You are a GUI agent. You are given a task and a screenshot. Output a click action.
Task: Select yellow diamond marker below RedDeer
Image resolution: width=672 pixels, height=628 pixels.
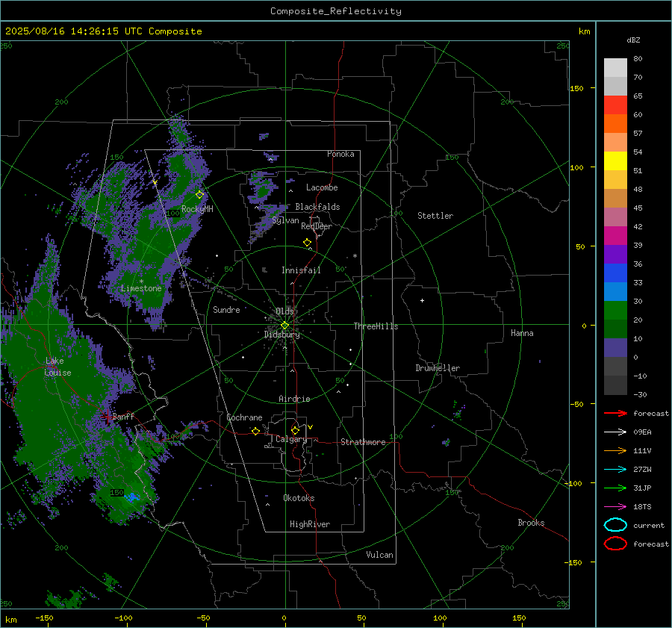307,243
